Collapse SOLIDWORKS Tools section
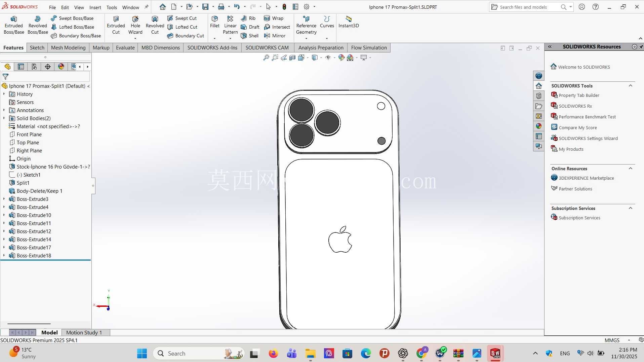Image resolution: width=644 pixels, height=362 pixels. click(631, 86)
